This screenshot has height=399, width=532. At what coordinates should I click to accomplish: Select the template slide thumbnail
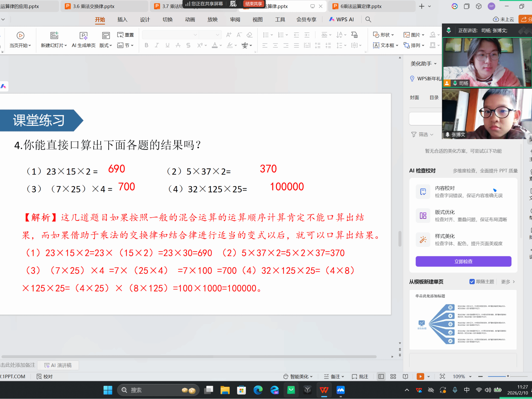click(x=463, y=320)
